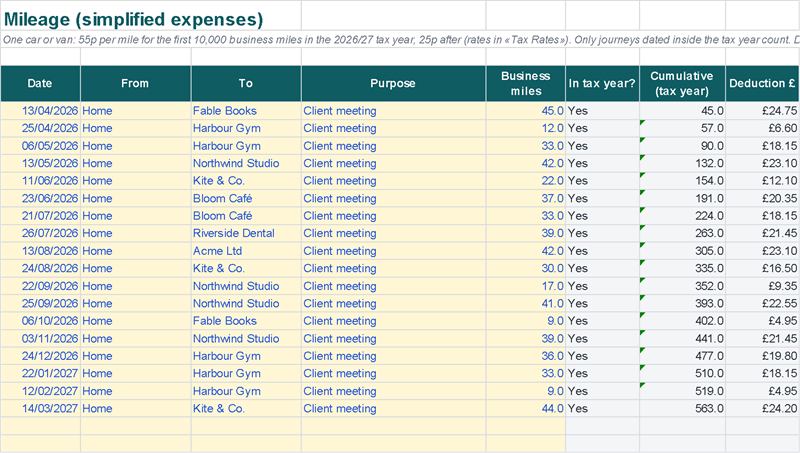This screenshot has height=453, width=800.
Task: Select 'Northwind Studio' in the 13/05/2026 row
Action: tap(246, 163)
